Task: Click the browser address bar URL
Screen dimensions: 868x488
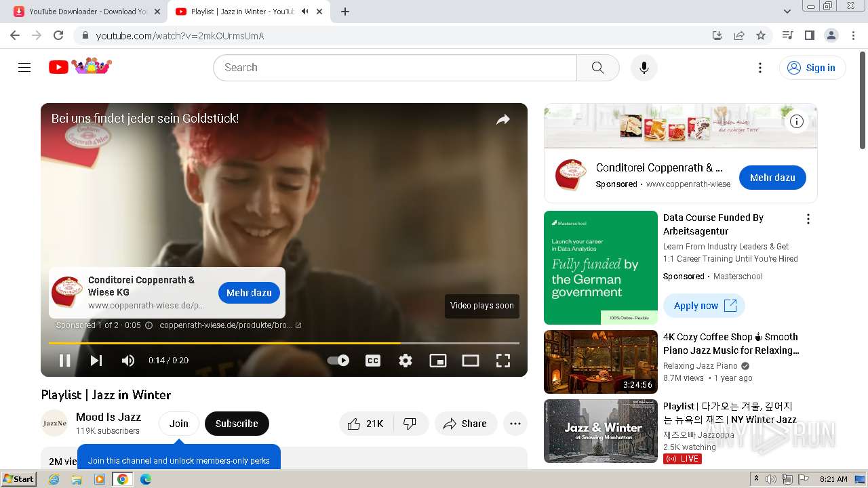Action: pyautogui.click(x=180, y=36)
